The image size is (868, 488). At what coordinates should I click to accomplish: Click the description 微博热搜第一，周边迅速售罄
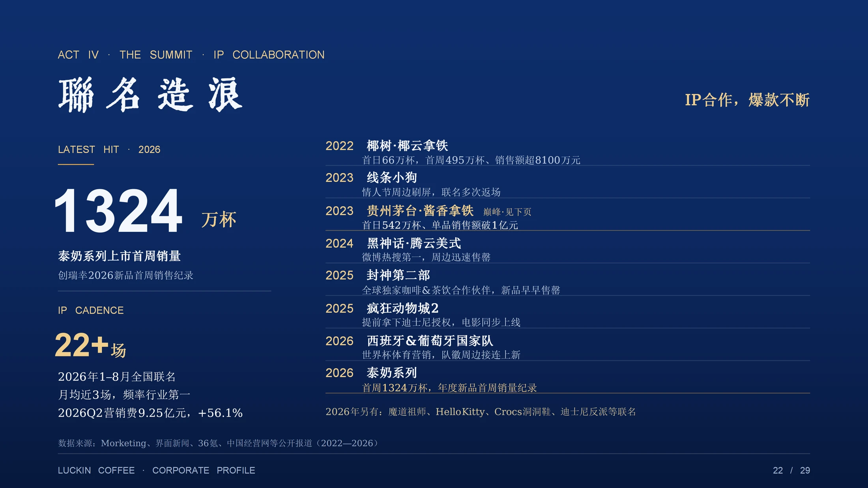coord(427,257)
